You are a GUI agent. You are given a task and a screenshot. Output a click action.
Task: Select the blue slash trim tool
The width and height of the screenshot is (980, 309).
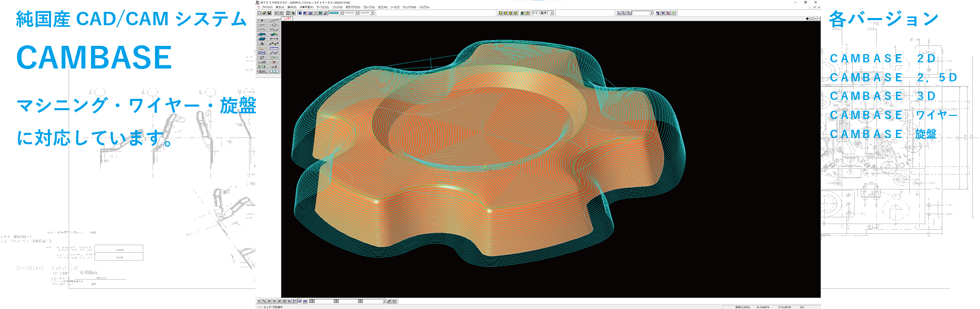[274, 53]
